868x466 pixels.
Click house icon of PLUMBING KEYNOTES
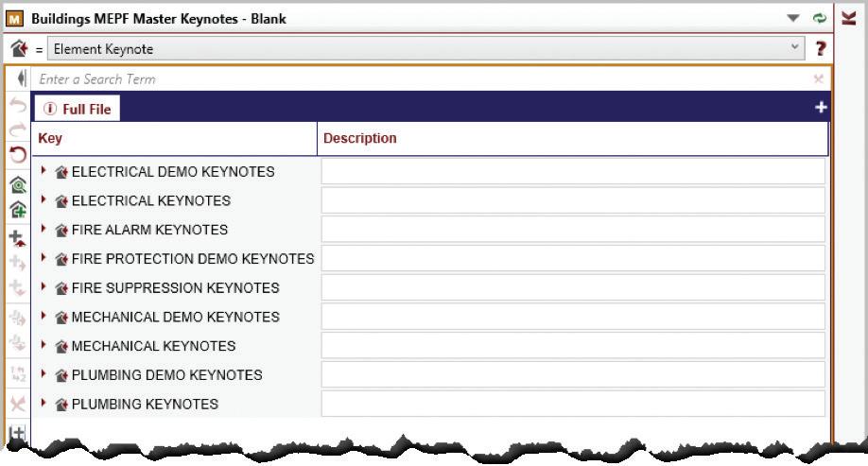tap(61, 406)
